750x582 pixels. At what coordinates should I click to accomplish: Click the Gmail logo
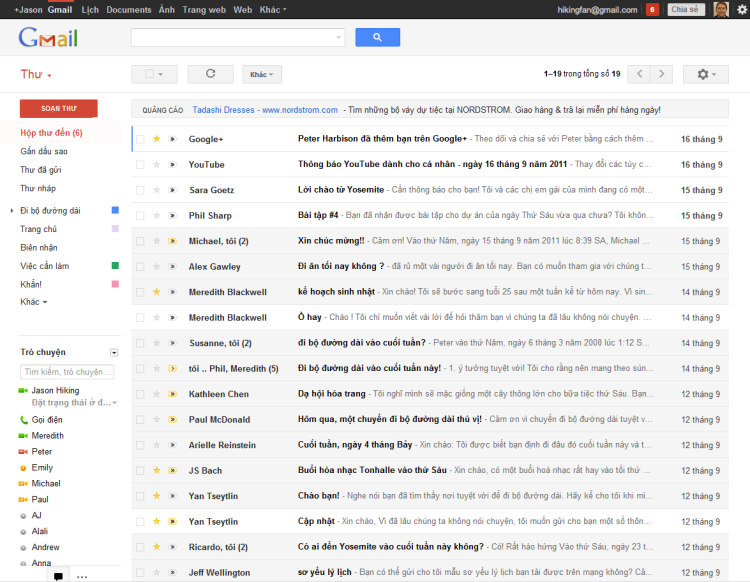click(48, 37)
